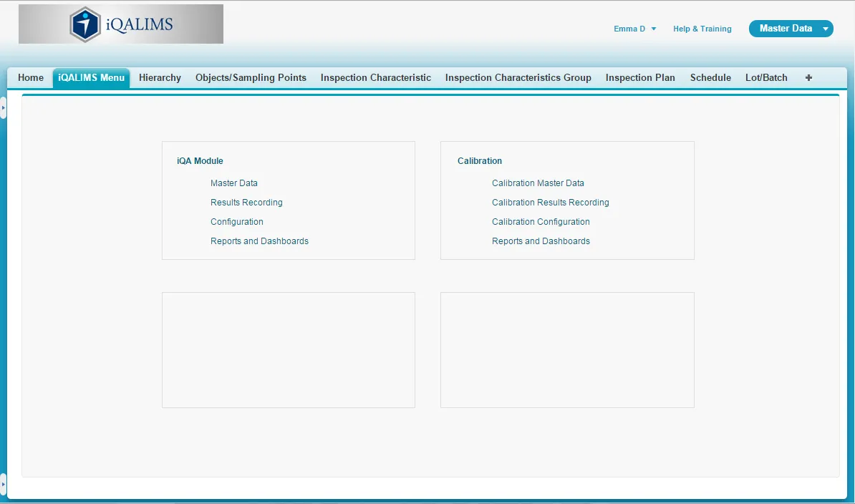Switch to the Inspection Plan tab

tap(640, 78)
